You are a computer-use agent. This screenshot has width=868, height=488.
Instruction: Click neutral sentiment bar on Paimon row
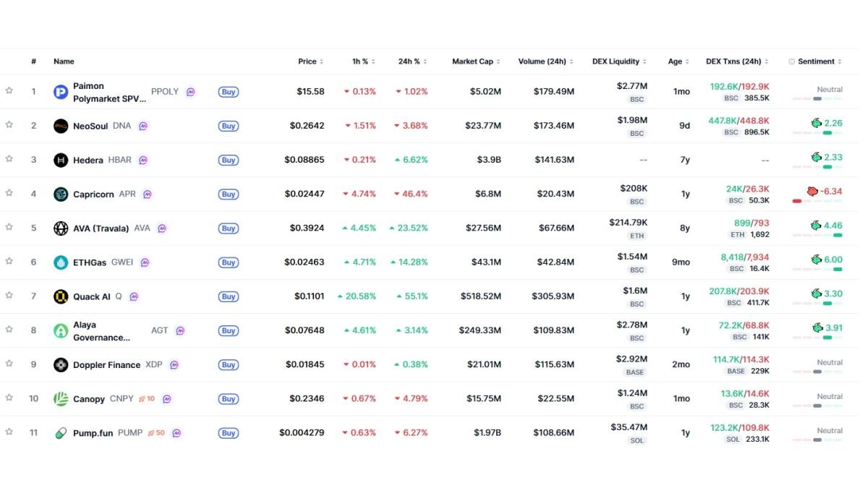coord(817,98)
